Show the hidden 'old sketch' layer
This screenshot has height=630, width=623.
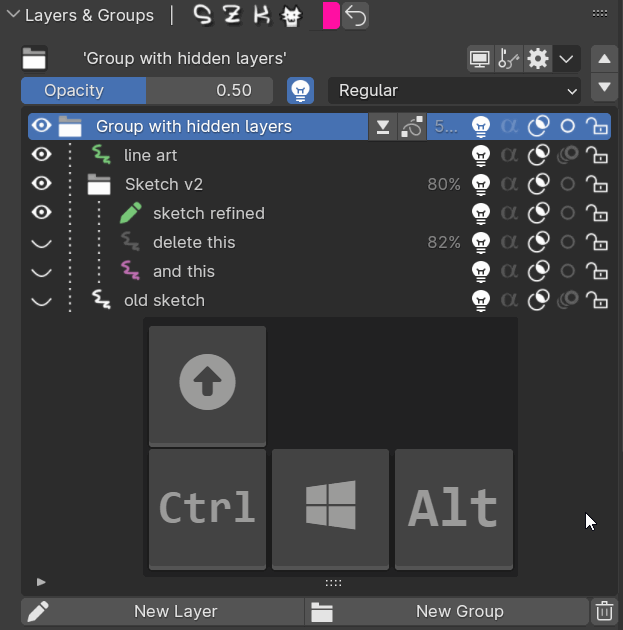41,301
